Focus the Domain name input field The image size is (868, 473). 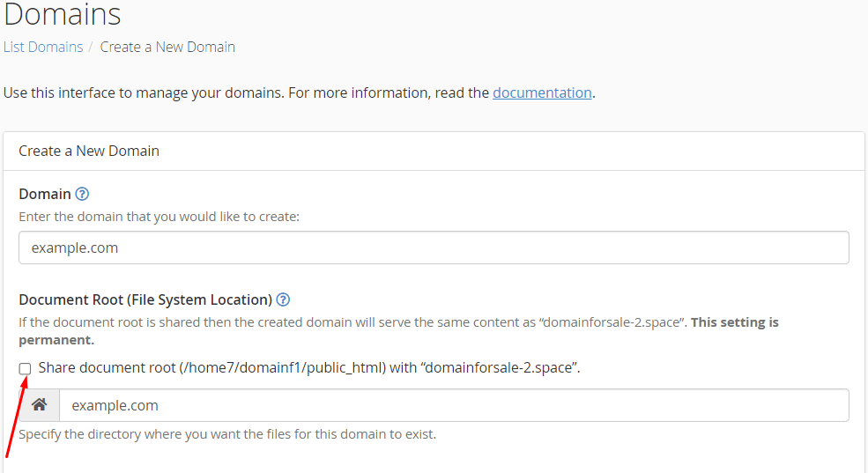click(x=434, y=248)
